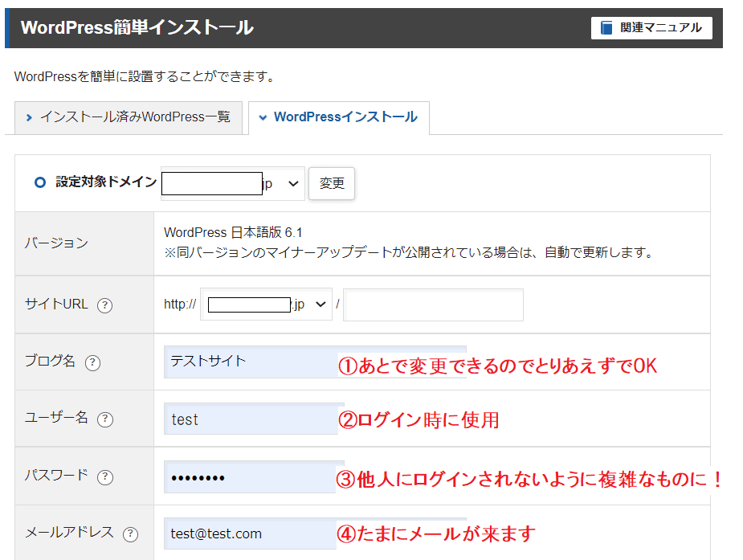Click the down chevron on WordPressインストール tab
This screenshot has height=560, width=743.
point(263,117)
